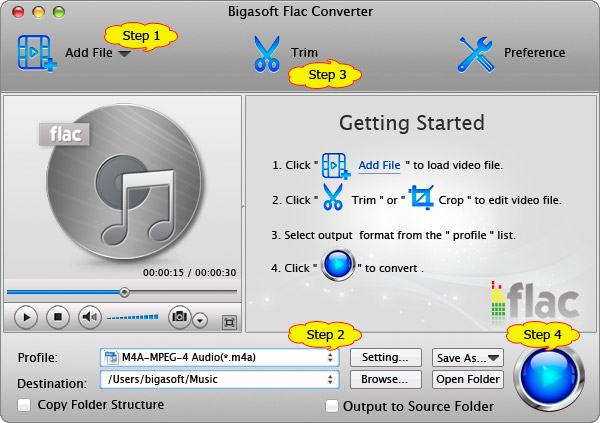This screenshot has height=423, width=600.
Task: Open snapshot options dropdown arrow
Action: pos(200,320)
